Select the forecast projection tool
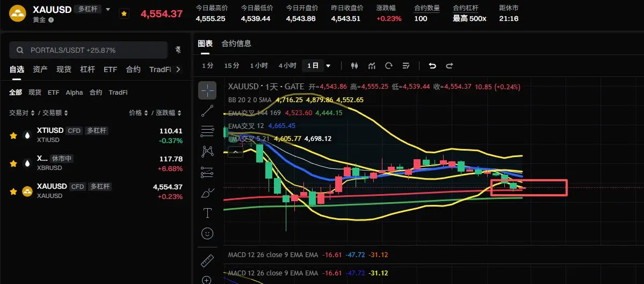The image size is (644, 284). 207,173
